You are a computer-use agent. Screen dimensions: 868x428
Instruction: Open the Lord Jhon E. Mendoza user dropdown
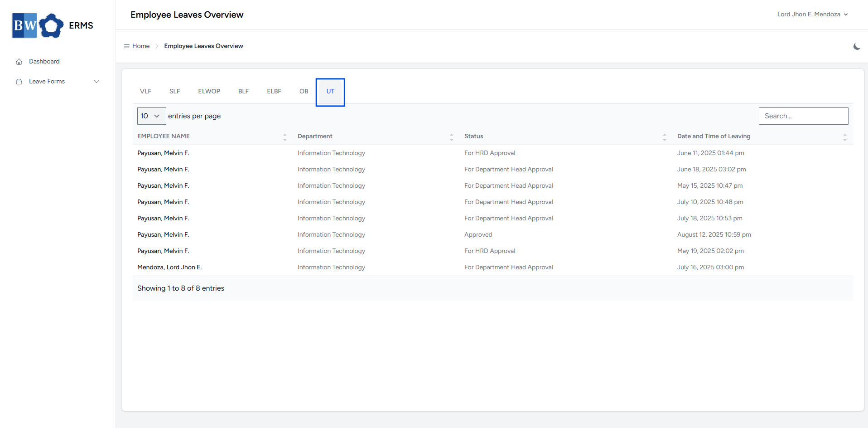pyautogui.click(x=812, y=15)
